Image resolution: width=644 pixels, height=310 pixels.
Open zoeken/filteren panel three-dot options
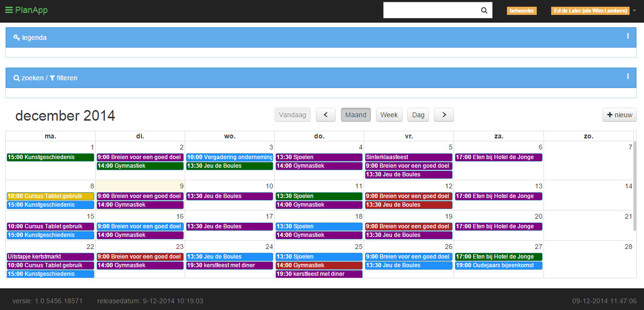tap(628, 76)
